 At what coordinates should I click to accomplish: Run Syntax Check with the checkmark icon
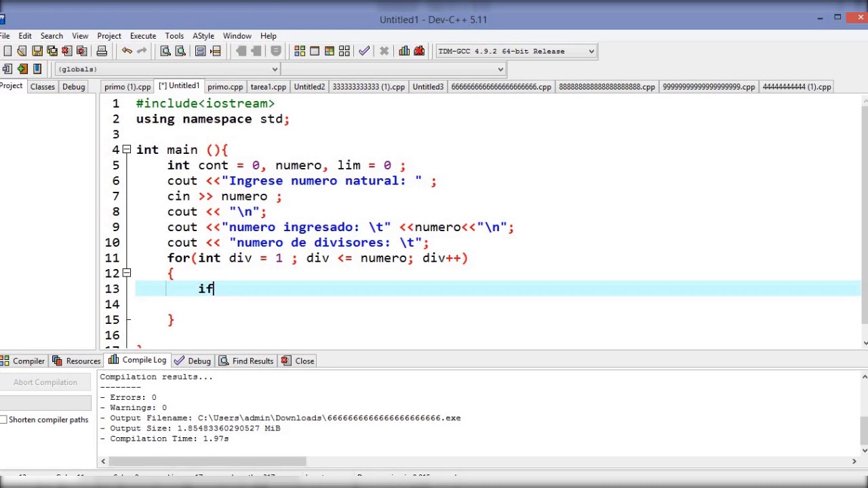[x=364, y=51]
